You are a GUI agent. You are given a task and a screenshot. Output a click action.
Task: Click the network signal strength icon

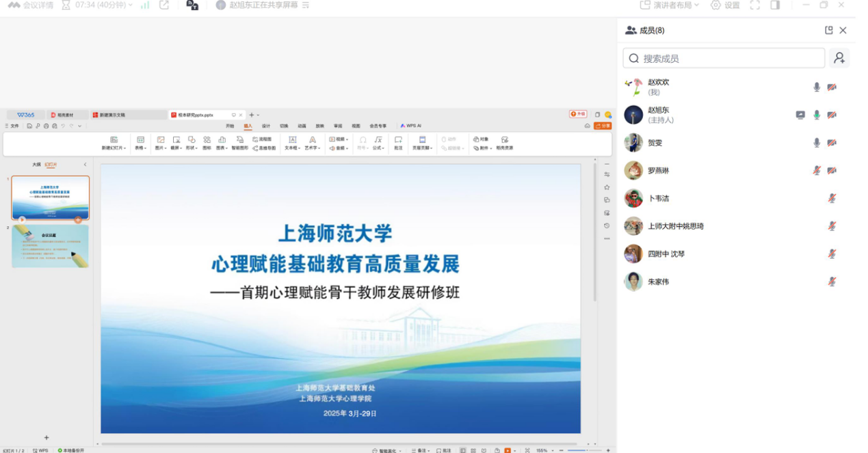click(x=145, y=5)
